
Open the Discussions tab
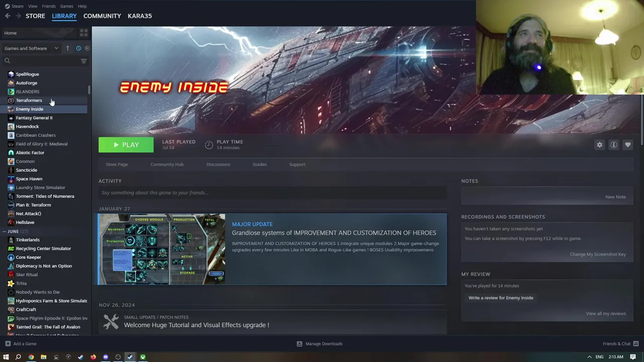click(x=218, y=164)
